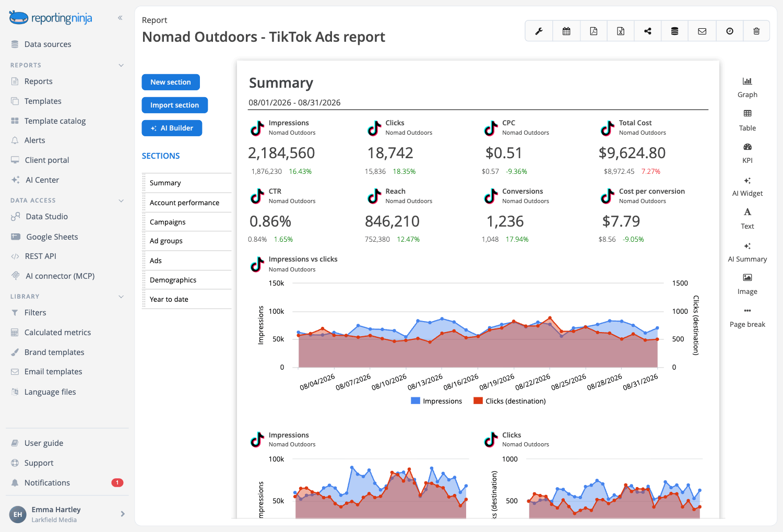Open the database icon in report toolbar
Viewport: 783px width, 532px height.
[675, 31]
